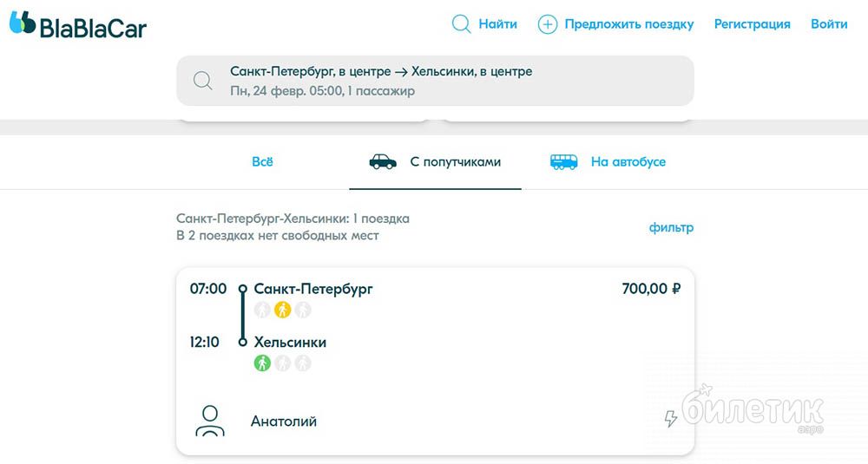Click the BlaBlaCar logo

tap(77, 25)
